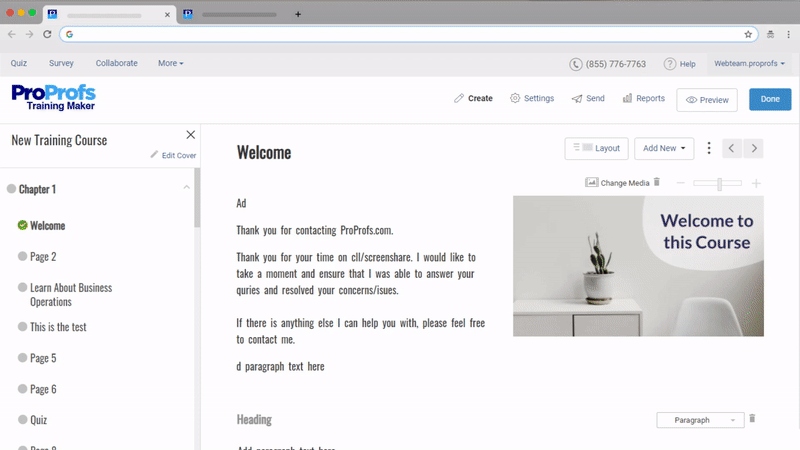Screen dimensions: 800x450
Task: Go to previous page with left chevron
Action: (732, 148)
